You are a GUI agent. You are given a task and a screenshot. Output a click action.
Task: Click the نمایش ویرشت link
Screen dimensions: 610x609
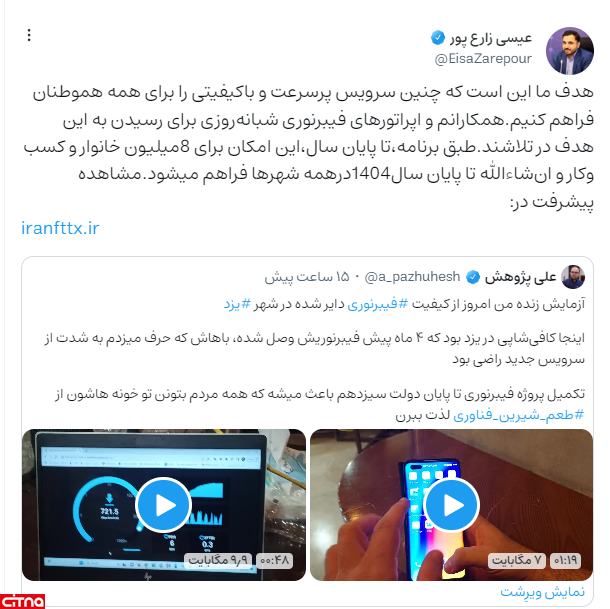coord(542,592)
